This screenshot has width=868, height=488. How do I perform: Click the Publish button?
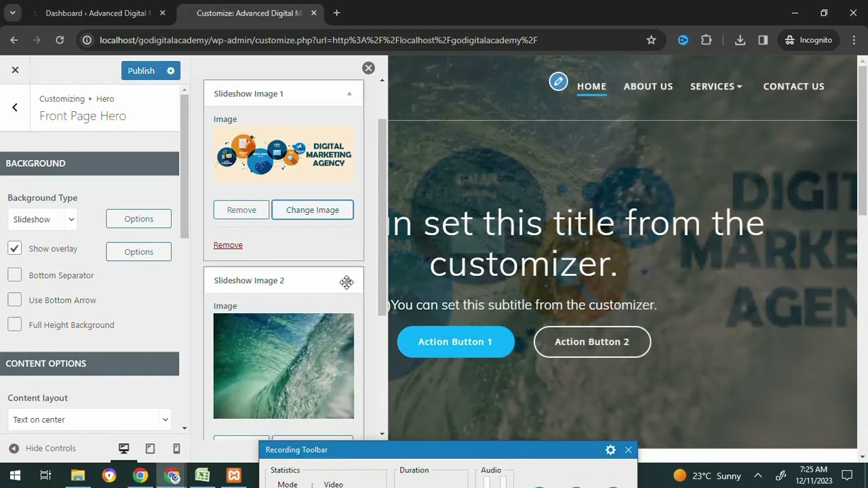tap(141, 70)
